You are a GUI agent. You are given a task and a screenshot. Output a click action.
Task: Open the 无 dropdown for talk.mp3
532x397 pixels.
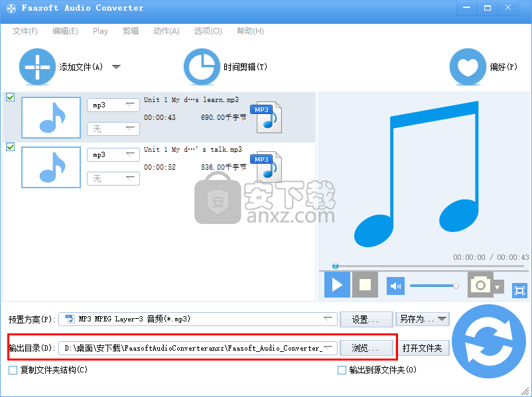[x=113, y=179]
